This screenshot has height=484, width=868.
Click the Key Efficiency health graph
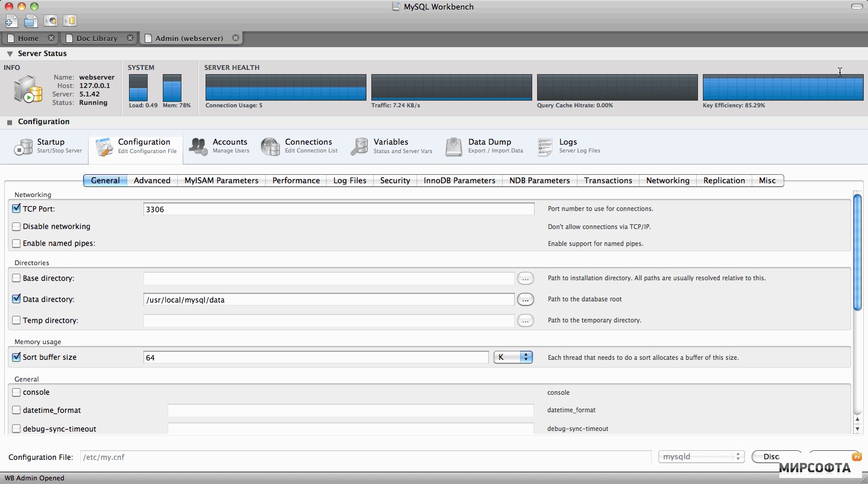coord(783,87)
